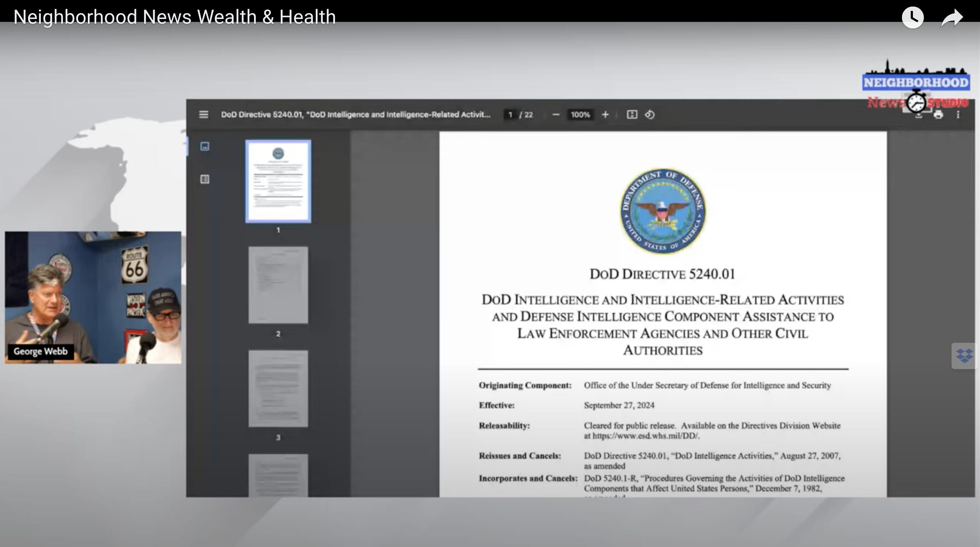
Task: Zoom out with the minus button
Action: click(x=556, y=115)
